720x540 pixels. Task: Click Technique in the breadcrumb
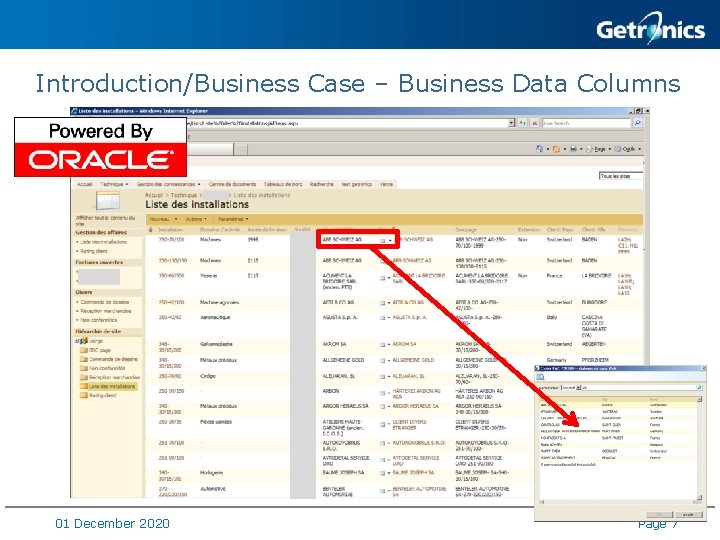click(184, 195)
